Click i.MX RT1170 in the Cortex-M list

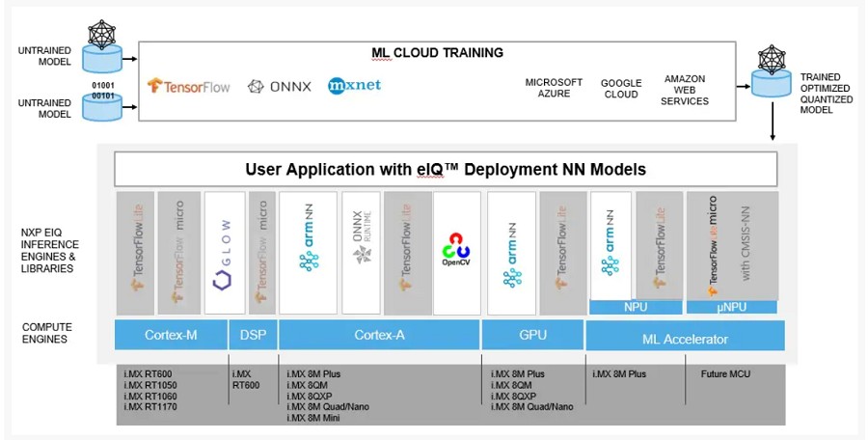[150, 407]
